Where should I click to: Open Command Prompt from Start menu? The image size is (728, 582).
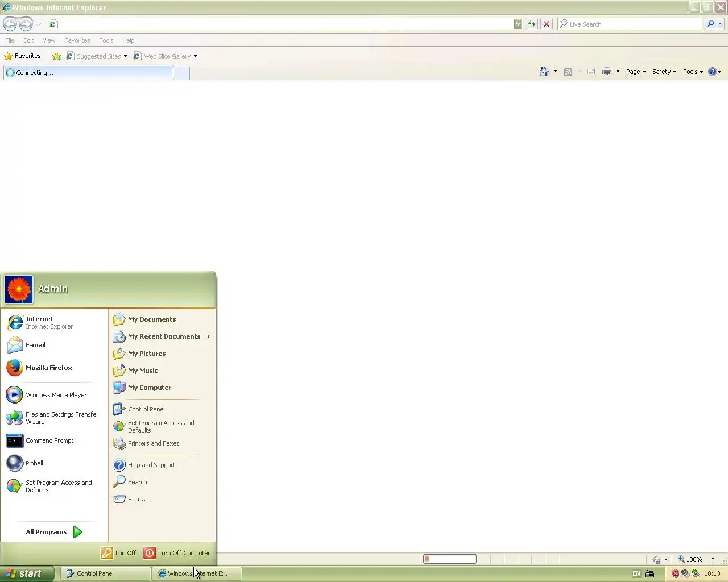55,440
